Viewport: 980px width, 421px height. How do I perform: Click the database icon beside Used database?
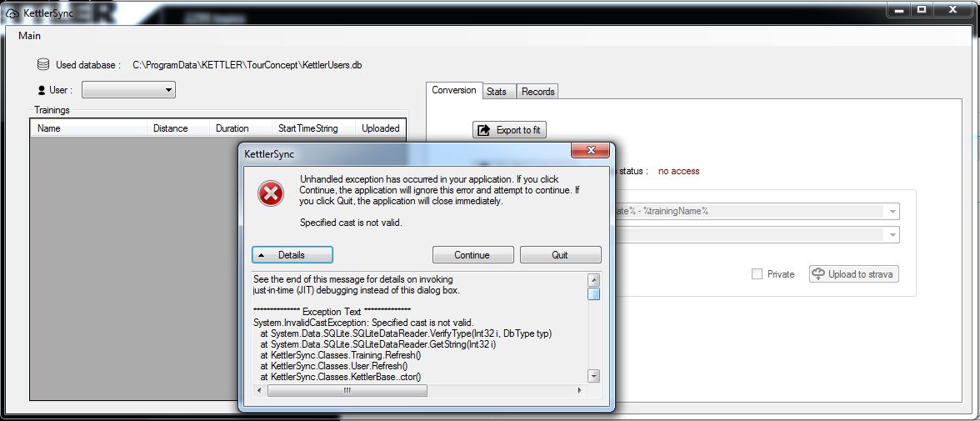click(x=43, y=64)
